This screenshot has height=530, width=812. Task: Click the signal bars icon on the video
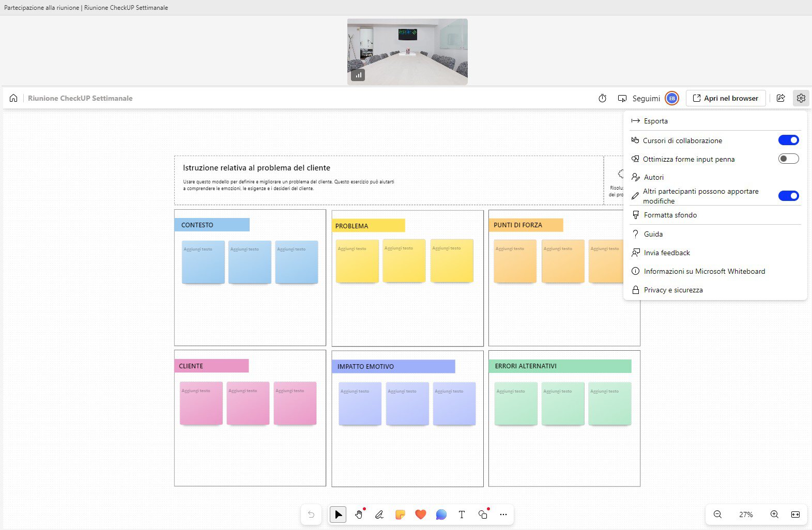click(x=358, y=75)
